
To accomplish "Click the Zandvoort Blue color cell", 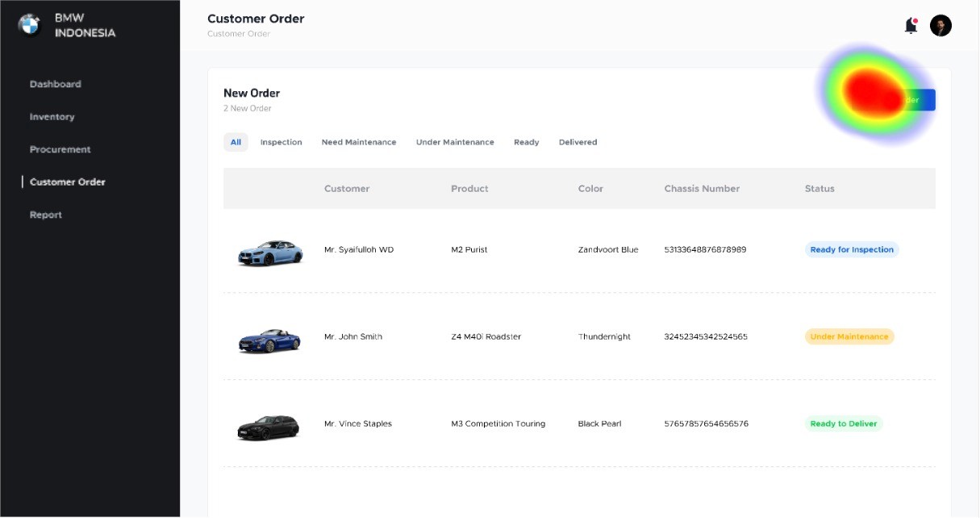I will pyautogui.click(x=608, y=250).
